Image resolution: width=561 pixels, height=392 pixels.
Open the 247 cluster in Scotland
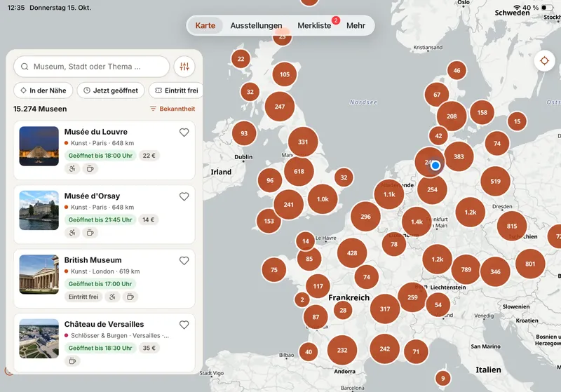click(x=280, y=107)
